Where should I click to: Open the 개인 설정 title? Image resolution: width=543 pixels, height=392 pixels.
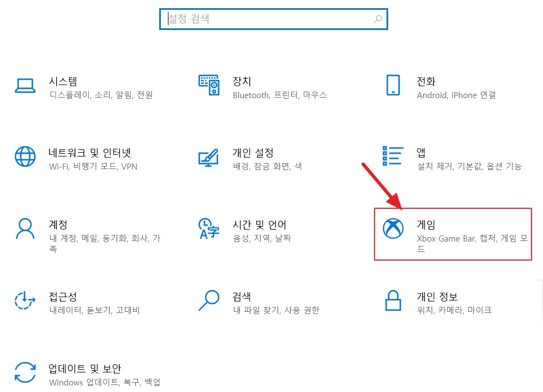(x=253, y=153)
